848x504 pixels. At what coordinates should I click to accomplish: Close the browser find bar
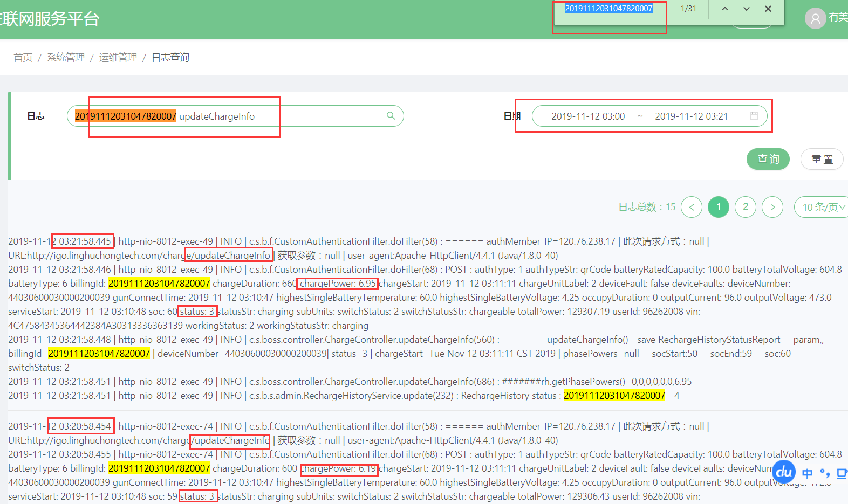[x=768, y=9]
